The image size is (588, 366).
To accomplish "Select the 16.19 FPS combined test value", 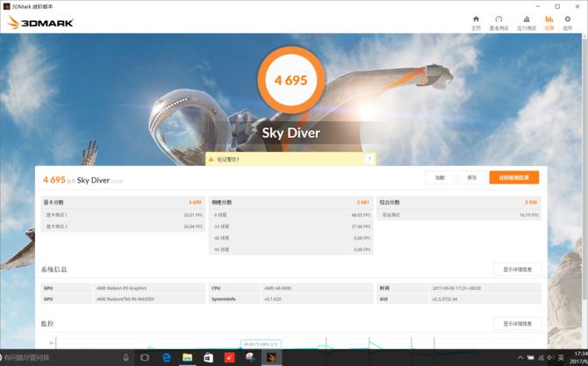I will point(528,215).
